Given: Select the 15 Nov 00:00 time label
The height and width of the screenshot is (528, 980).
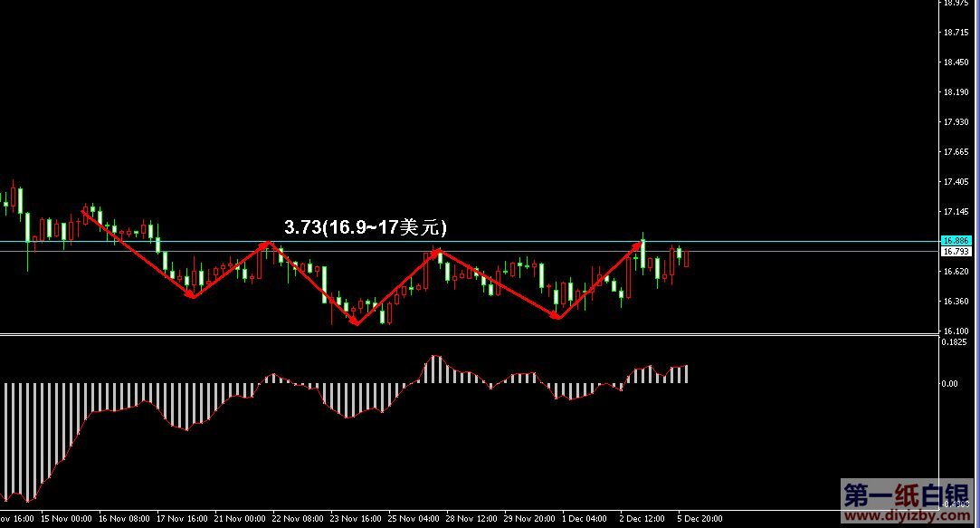Looking at the screenshot, I should point(66,519).
